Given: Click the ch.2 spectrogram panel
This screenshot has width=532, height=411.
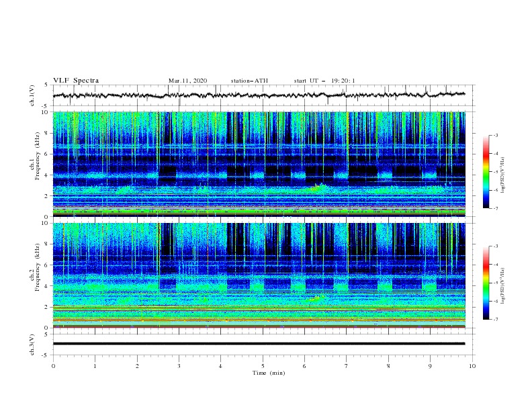Looking at the screenshot, I should (259, 275).
